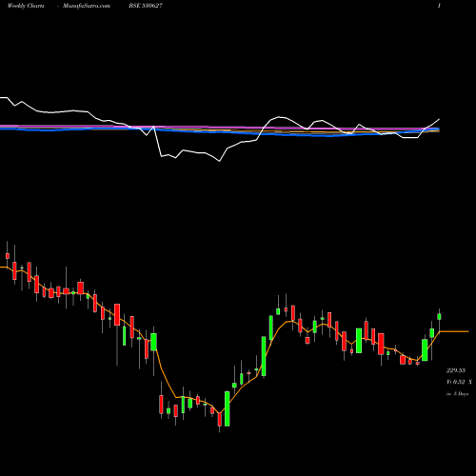Click the '5 Days' label

coord(461,394)
